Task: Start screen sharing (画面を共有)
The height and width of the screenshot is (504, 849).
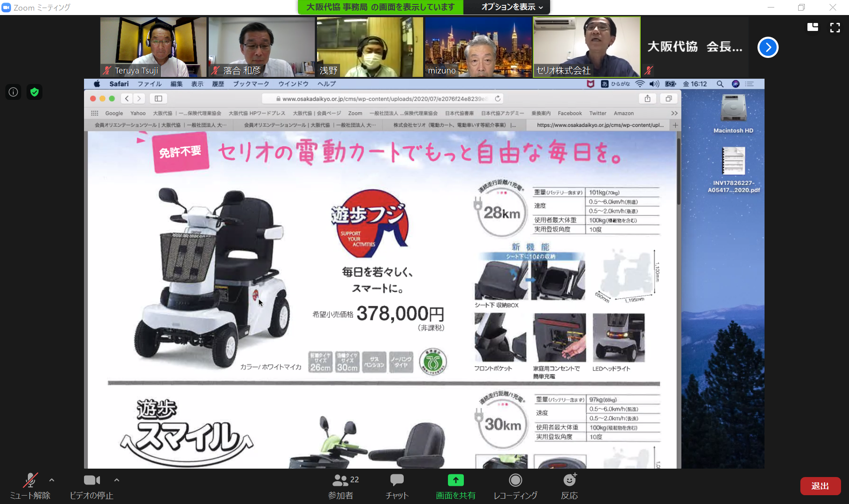Action: (x=455, y=486)
